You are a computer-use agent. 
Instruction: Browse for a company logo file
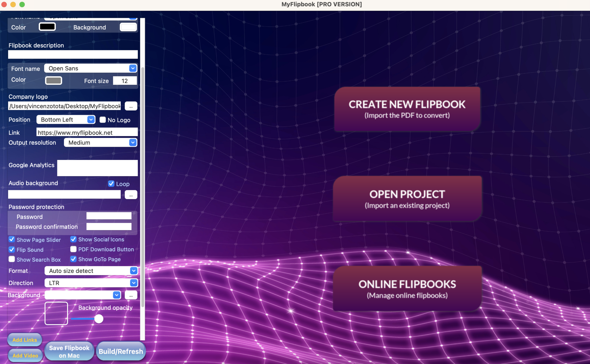tap(131, 106)
